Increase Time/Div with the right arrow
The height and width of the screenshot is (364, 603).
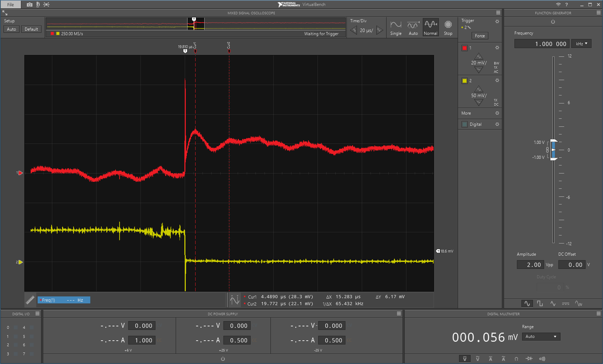coord(380,30)
